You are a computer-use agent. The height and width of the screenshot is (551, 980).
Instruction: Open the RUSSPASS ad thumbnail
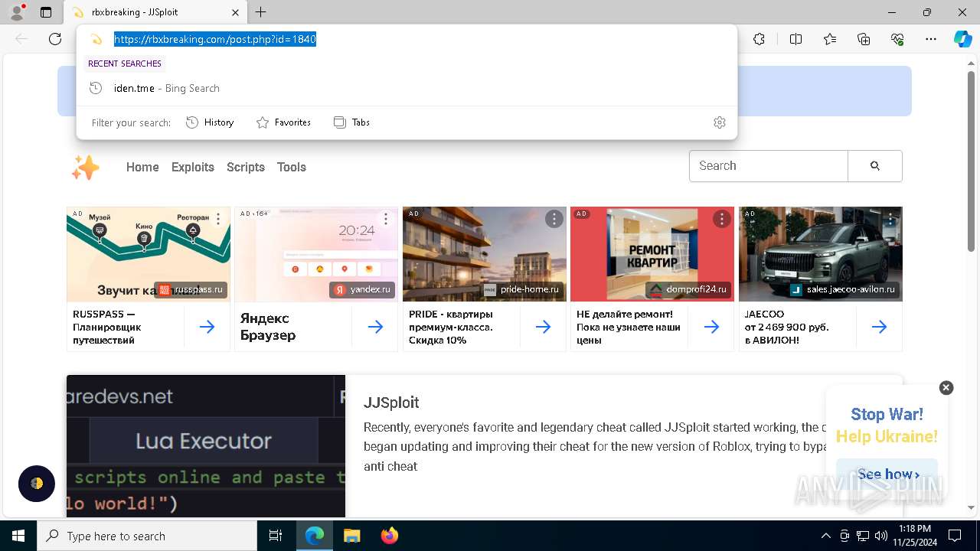149,254
